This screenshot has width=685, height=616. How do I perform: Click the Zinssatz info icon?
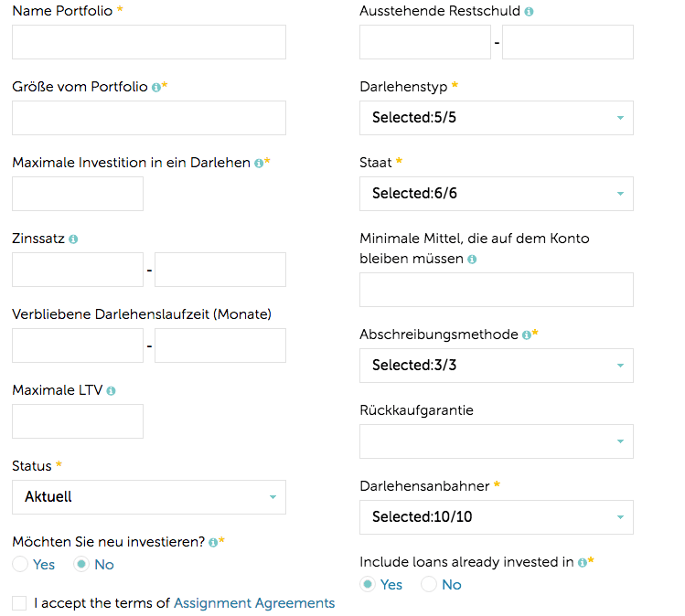pos(73,239)
